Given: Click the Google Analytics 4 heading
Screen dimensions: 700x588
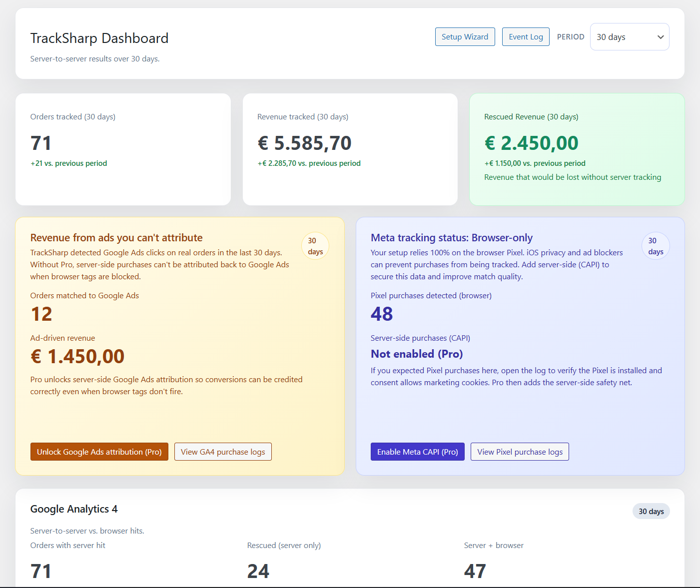Looking at the screenshot, I should pyautogui.click(x=74, y=509).
